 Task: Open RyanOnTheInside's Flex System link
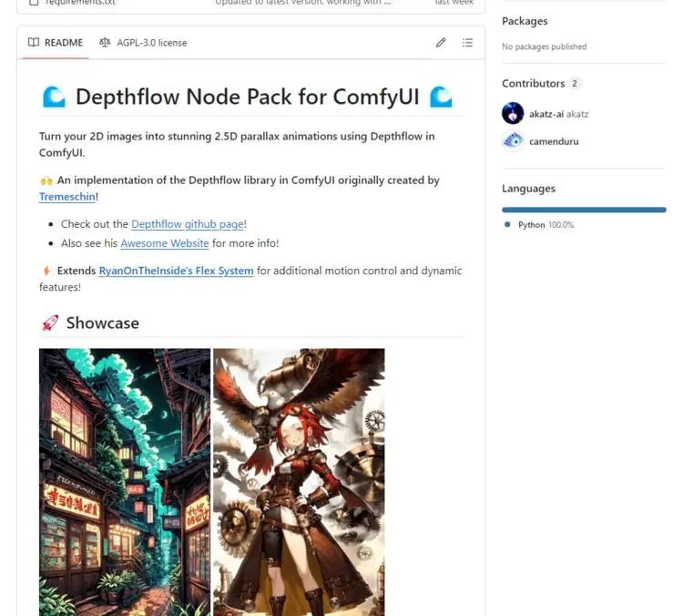coord(176,271)
